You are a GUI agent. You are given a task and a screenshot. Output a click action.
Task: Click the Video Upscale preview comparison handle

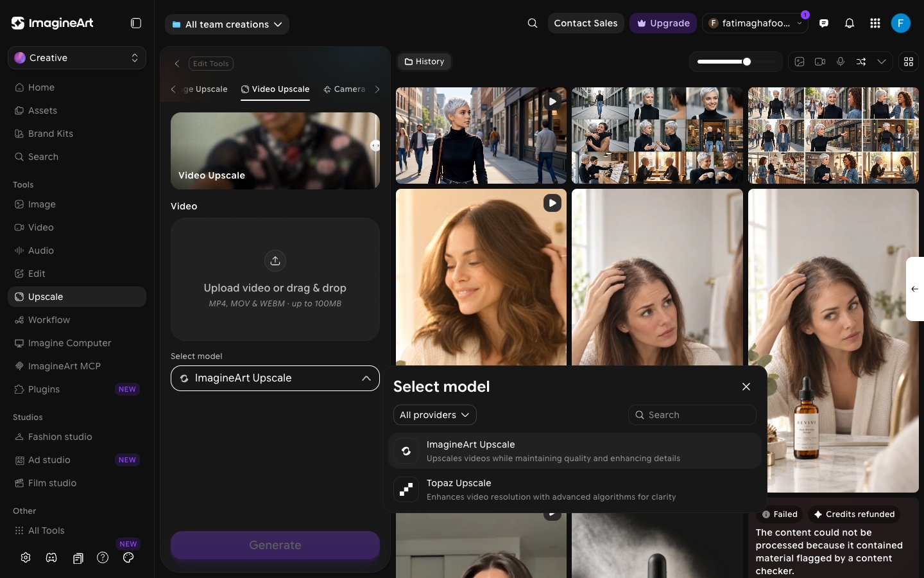(x=375, y=146)
